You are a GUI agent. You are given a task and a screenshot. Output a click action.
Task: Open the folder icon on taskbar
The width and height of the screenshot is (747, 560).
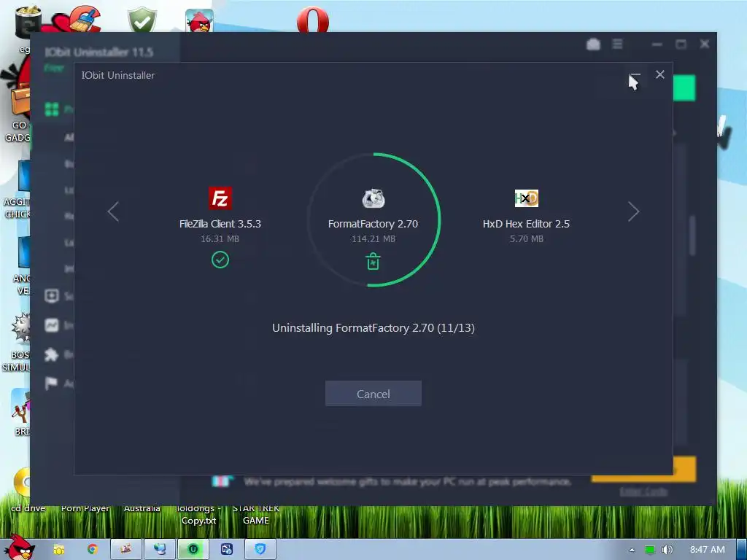[x=58, y=549]
